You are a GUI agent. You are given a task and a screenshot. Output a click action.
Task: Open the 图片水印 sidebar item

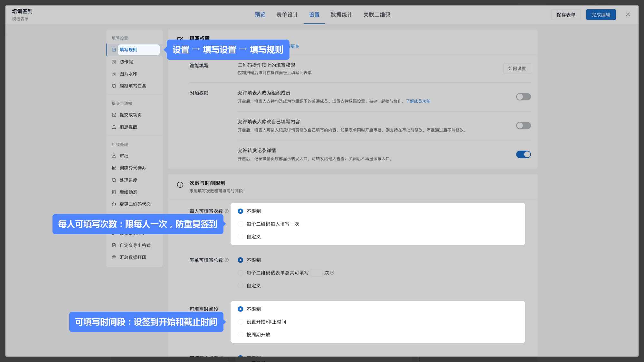coord(135,74)
